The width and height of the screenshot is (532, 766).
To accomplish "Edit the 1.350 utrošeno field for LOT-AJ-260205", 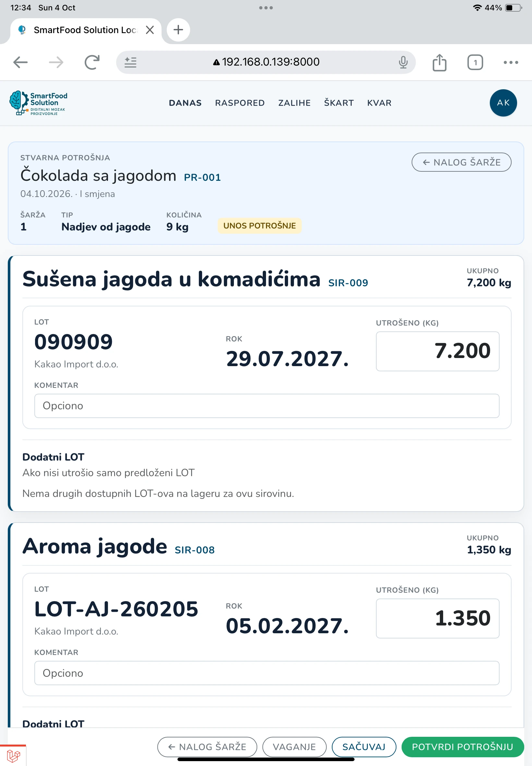I will pos(437,618).
